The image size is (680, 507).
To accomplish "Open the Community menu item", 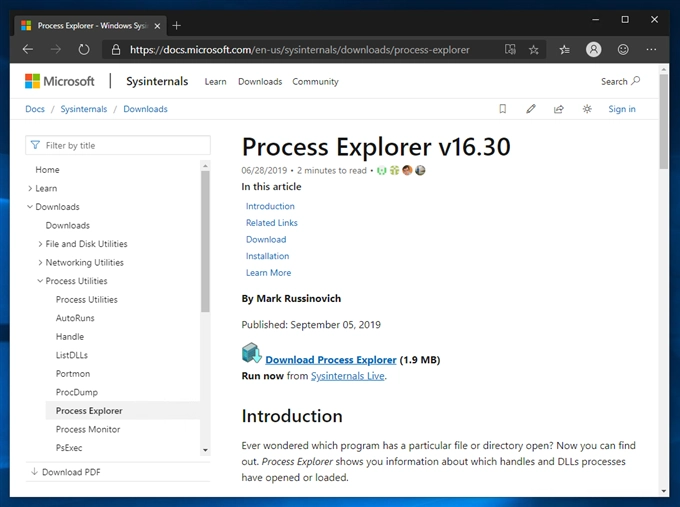I will tap(315, 82).
